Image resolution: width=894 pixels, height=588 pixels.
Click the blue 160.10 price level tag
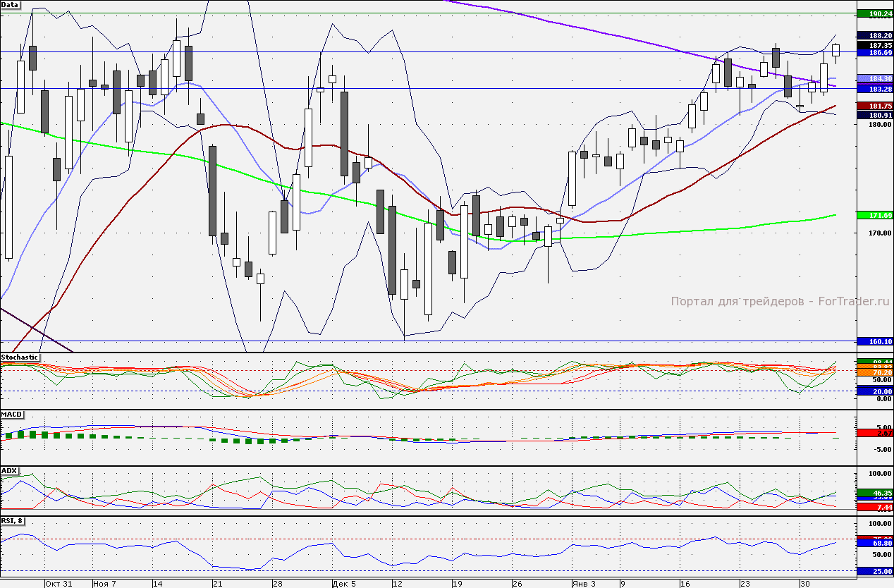(874, 341)
